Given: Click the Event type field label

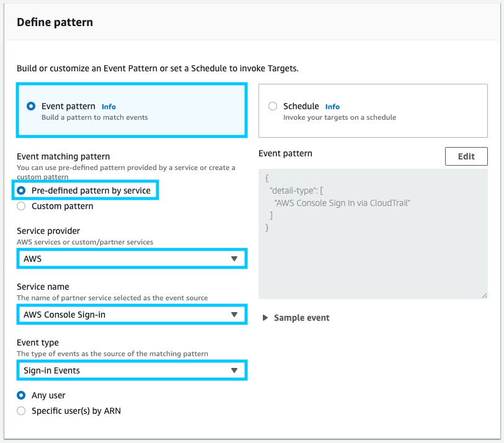Looking at the screenshot, I should pos(39,342).
